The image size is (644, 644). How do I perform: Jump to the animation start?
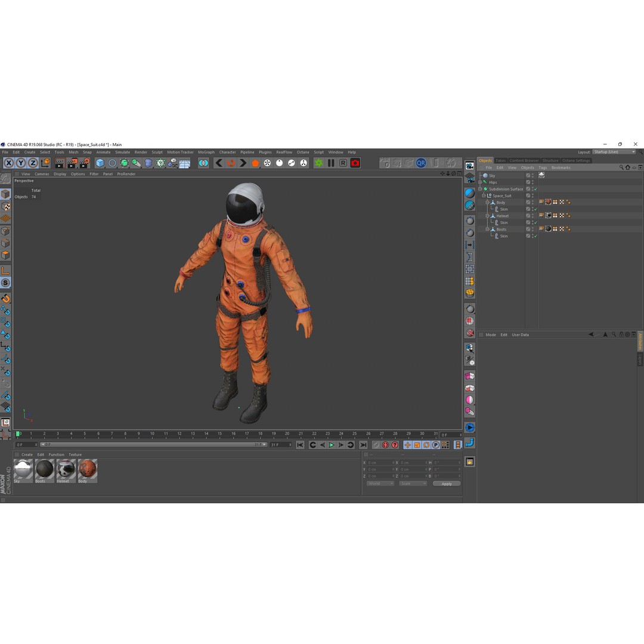[x=300, y=445]
